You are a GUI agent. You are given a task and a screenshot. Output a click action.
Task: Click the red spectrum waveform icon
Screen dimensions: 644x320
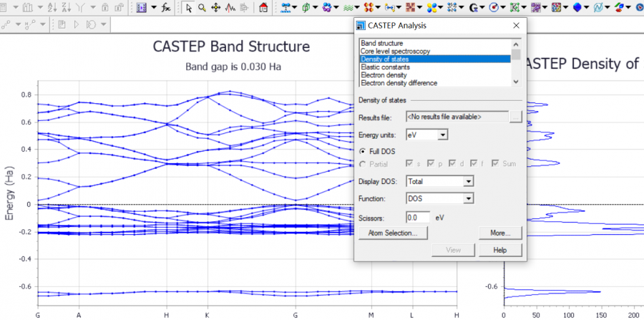[230, 8]
